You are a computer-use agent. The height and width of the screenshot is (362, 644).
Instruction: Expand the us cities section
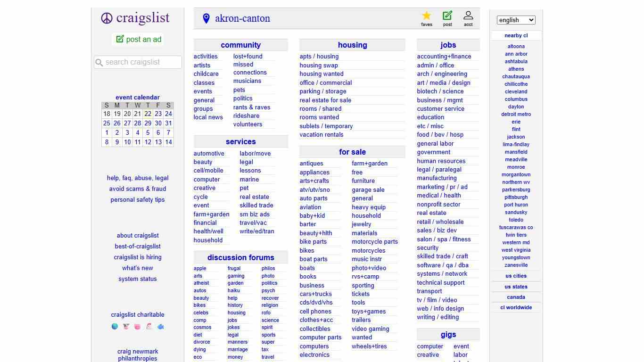516,275
